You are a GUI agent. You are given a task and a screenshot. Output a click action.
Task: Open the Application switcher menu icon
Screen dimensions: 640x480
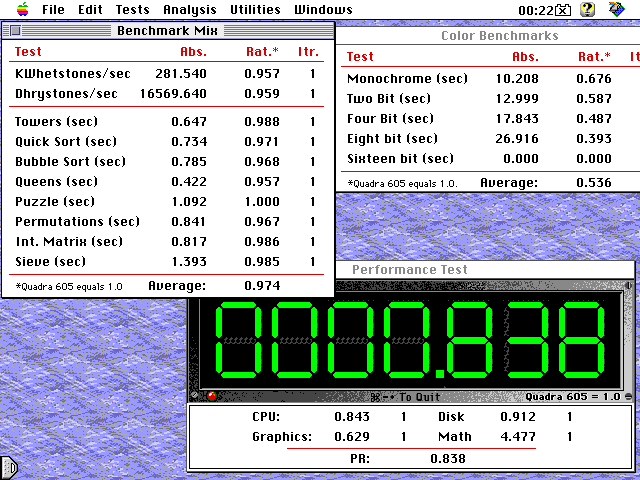[x=616, y=9]
